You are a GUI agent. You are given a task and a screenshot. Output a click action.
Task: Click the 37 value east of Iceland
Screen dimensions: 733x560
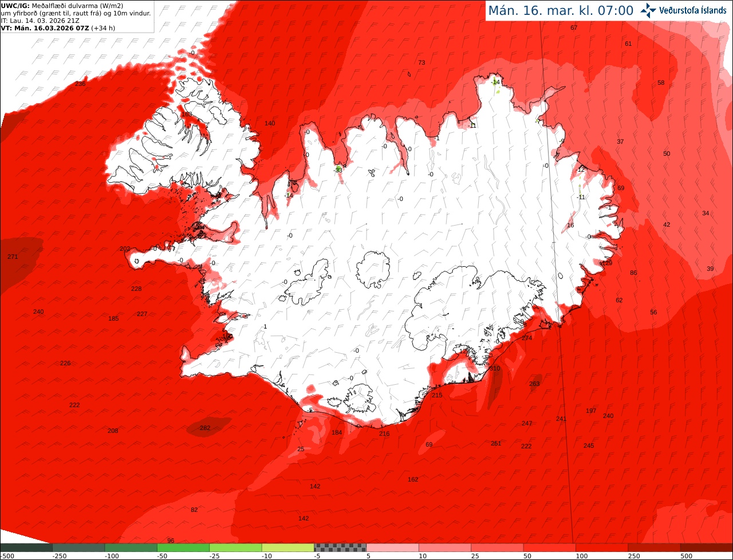(x=620, y=142)
